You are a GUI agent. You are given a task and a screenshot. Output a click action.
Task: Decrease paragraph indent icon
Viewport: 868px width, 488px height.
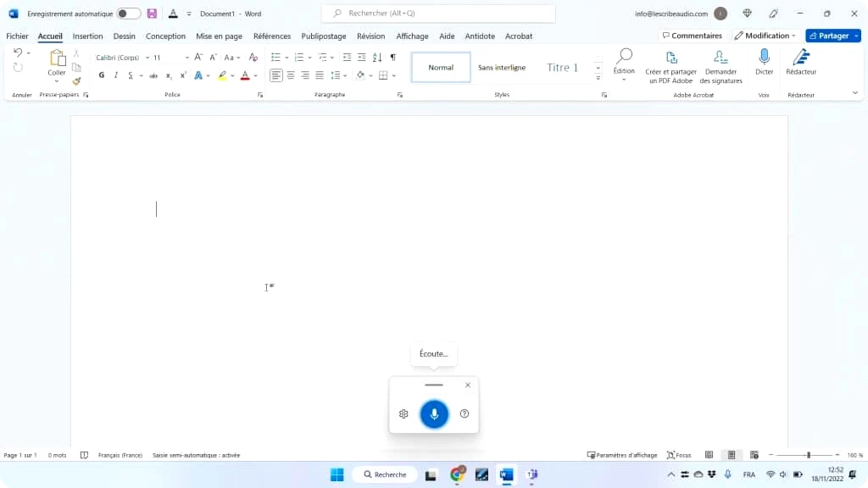347,57
